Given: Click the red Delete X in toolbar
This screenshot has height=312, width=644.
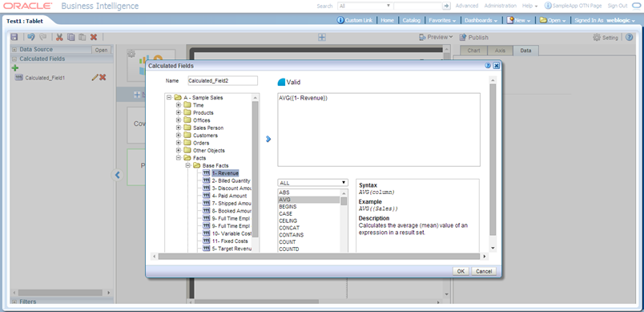Looking at the screenshot, I should (94, 37).
